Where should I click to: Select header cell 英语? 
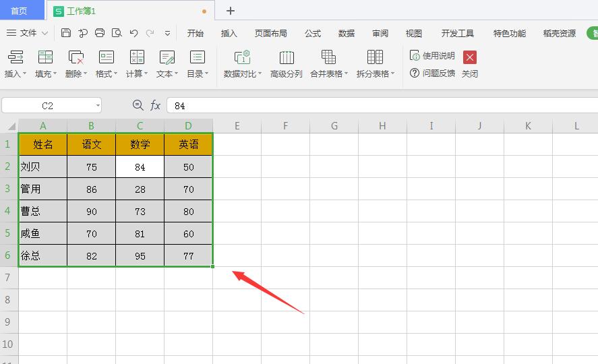pyautogui.click(x=188, y=144)
